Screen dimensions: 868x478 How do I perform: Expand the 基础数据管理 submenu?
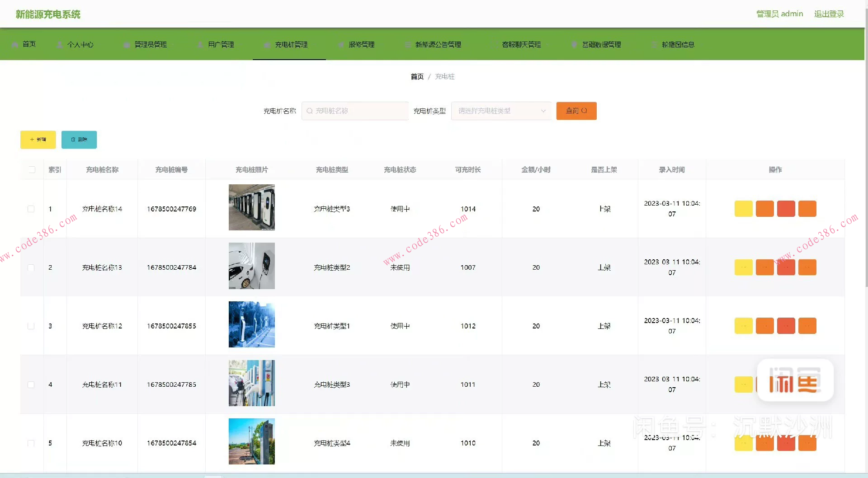601,44
